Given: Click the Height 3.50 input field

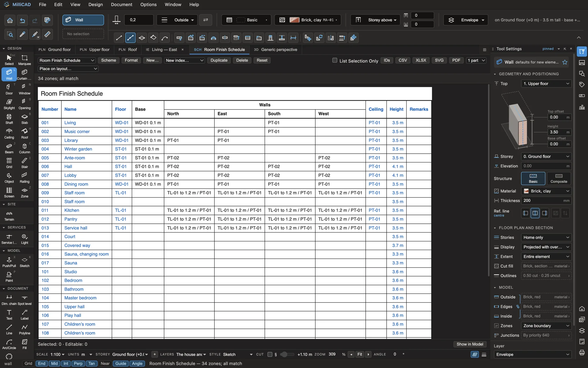Looking at the screenshot, I should [x=559, y=132].
